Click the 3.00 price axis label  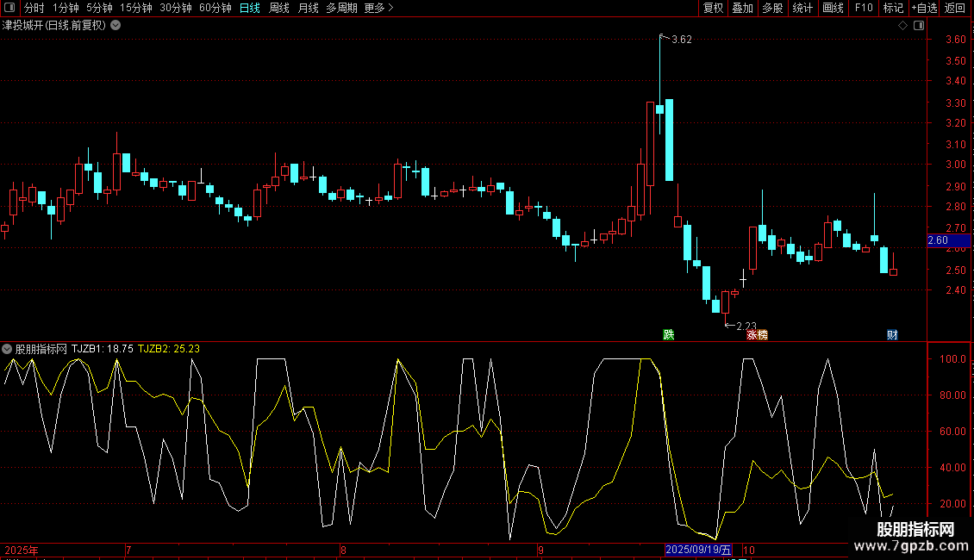point(955,165)
